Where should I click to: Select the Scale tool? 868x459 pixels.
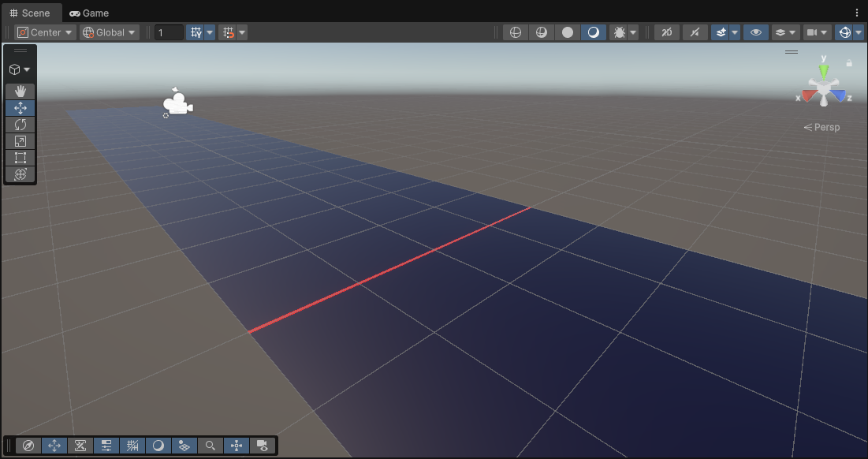pyautogui.click(x=20, y=141)
